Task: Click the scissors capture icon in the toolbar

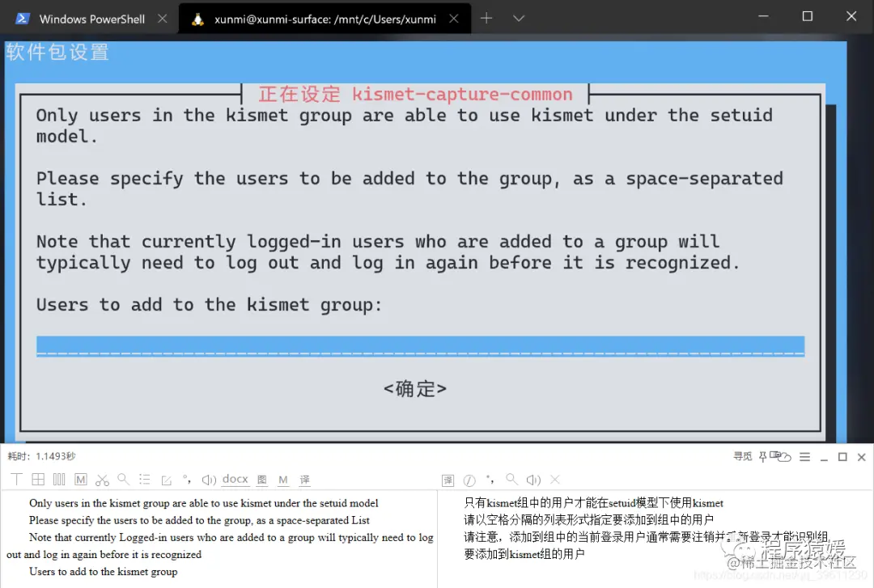Action: click(x=102, y=479)
